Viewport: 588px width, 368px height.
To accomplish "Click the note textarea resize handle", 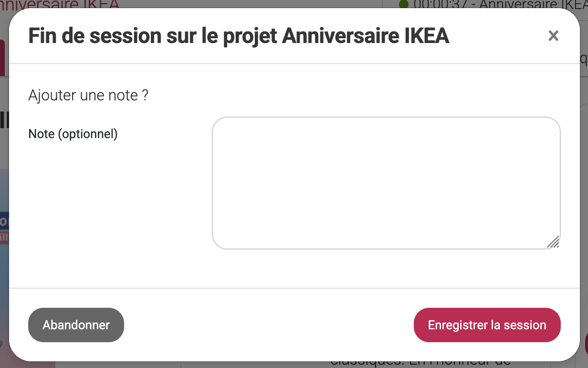I will pos(553,242).
